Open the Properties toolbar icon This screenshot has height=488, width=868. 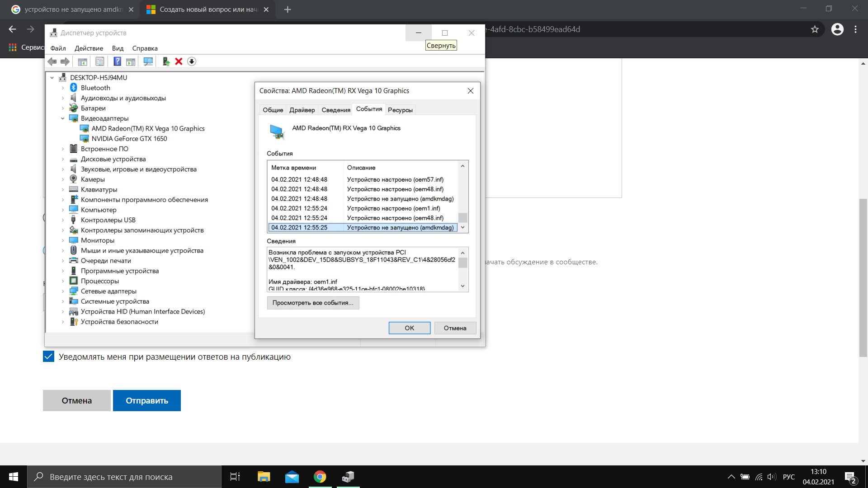(x=100, y=61)
